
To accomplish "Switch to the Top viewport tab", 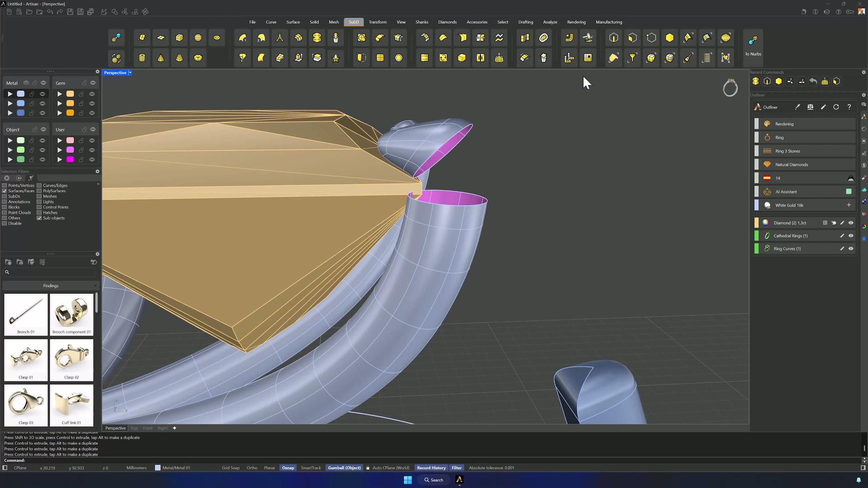I will (134, 428).
